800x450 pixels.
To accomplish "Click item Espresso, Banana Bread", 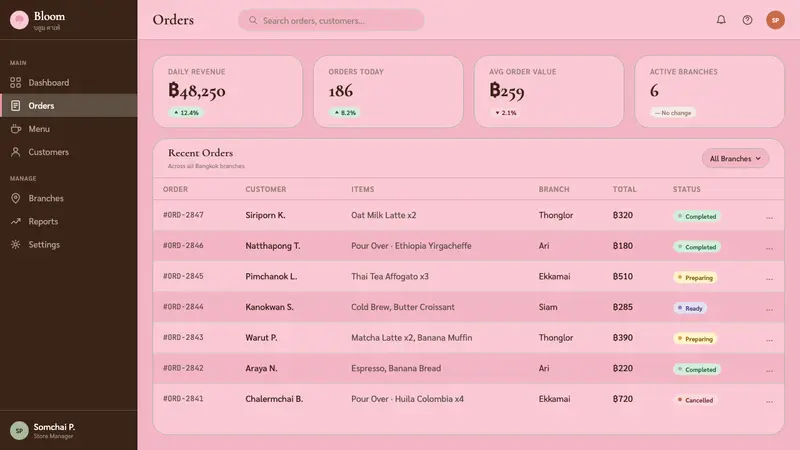I will pos(396,368).
